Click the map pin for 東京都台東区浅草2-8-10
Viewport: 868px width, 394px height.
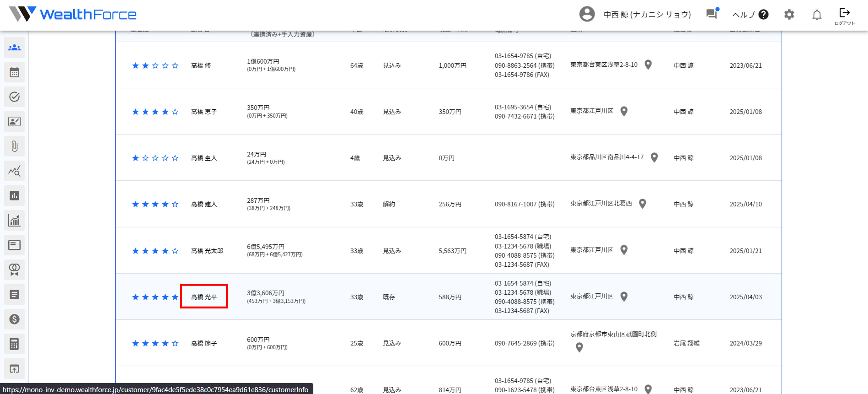point(648,64)
